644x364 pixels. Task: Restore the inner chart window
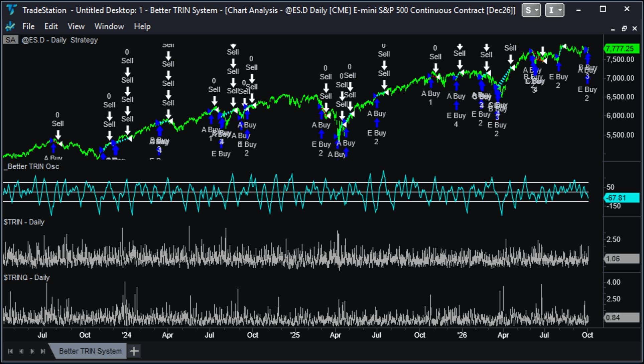[624, 29]
